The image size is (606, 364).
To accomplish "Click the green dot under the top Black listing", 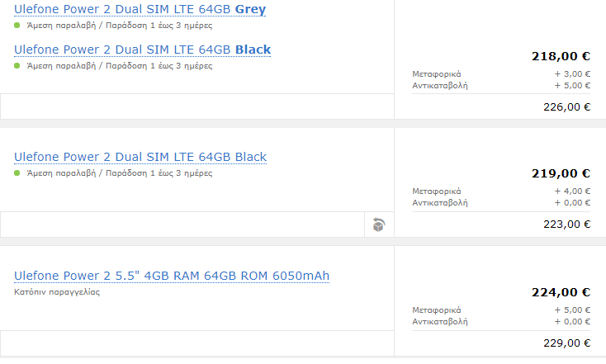I will [x=17, y=66].
